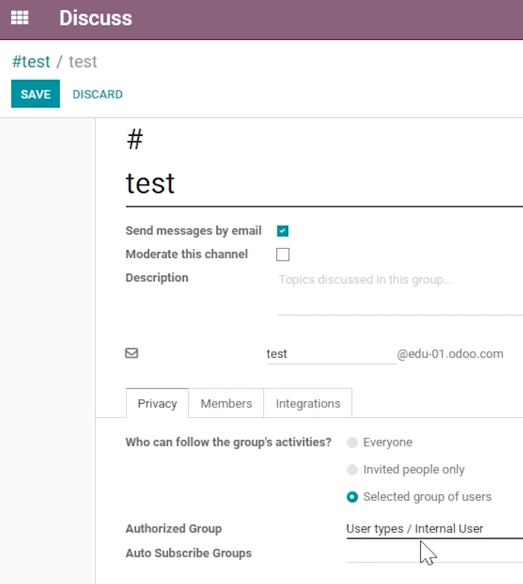Enable Moderate this channel checkbox
The image size is (523, 584).
(x=283, y=254)
